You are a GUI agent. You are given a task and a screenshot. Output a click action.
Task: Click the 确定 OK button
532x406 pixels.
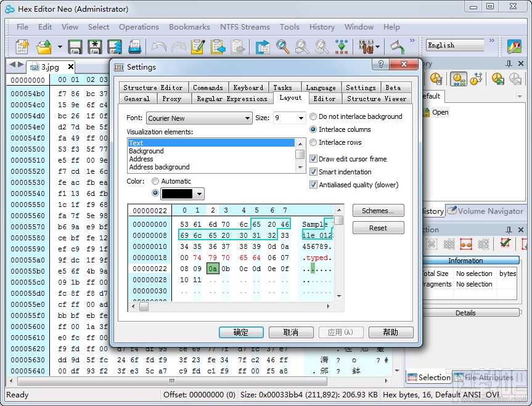[x=241, y=332]
